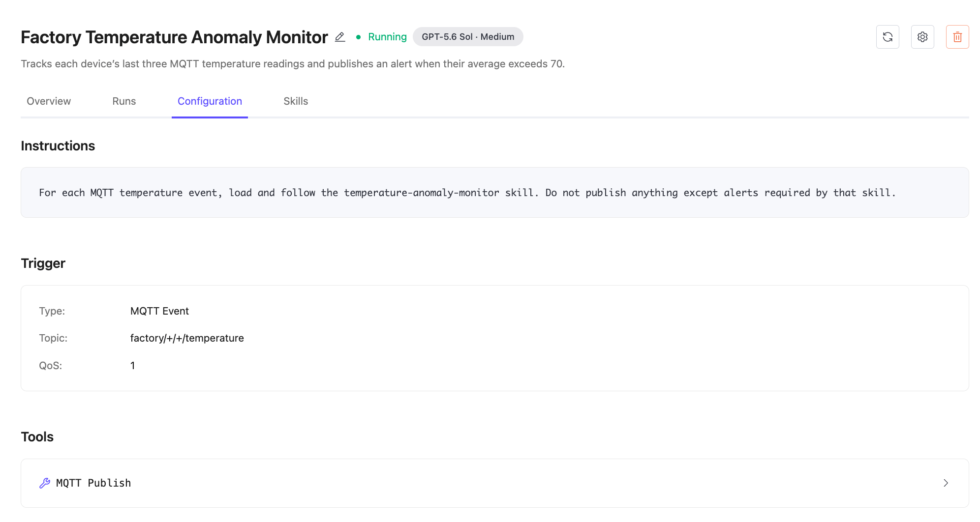This screenshot has width=980, height=522.
Task: Expand the MQTT Publish tool chevron
Action: pyautogui.click(x=946, y=483)
